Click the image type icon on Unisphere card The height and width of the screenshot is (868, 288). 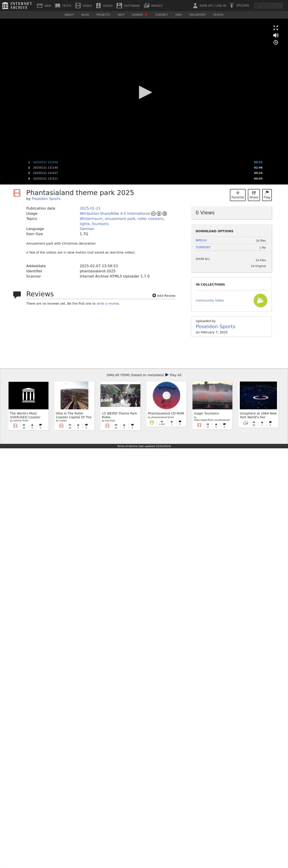246,423
